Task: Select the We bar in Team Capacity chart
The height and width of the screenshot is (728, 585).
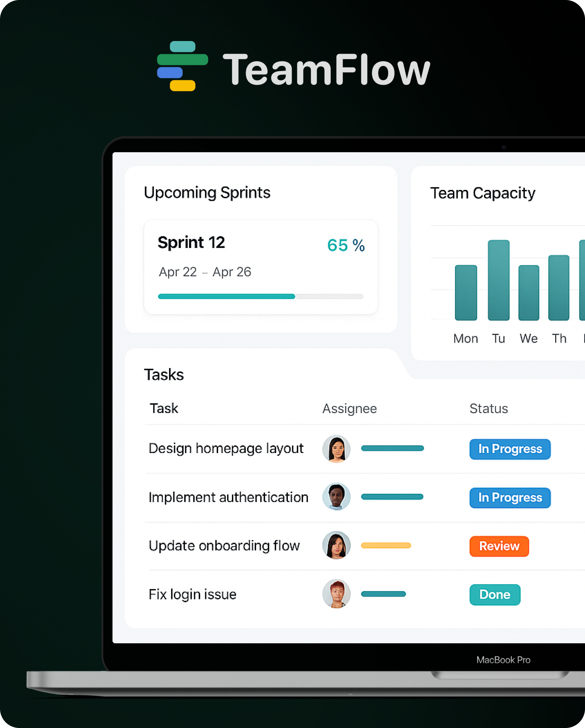Action: click(x=529, y=293)
